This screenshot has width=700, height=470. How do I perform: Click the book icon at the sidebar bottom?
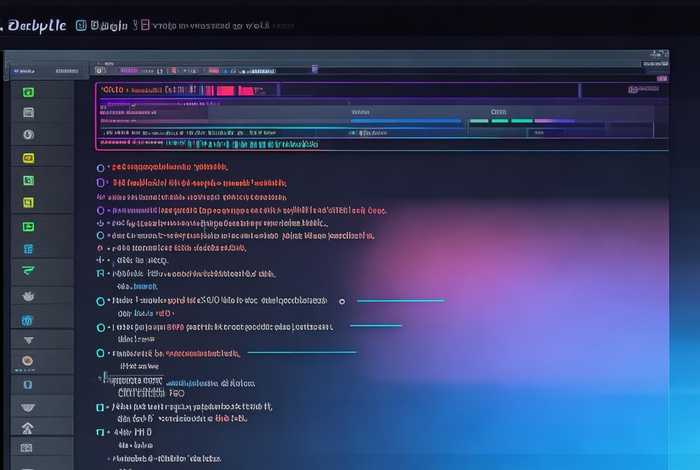click(x=28, y=448)
